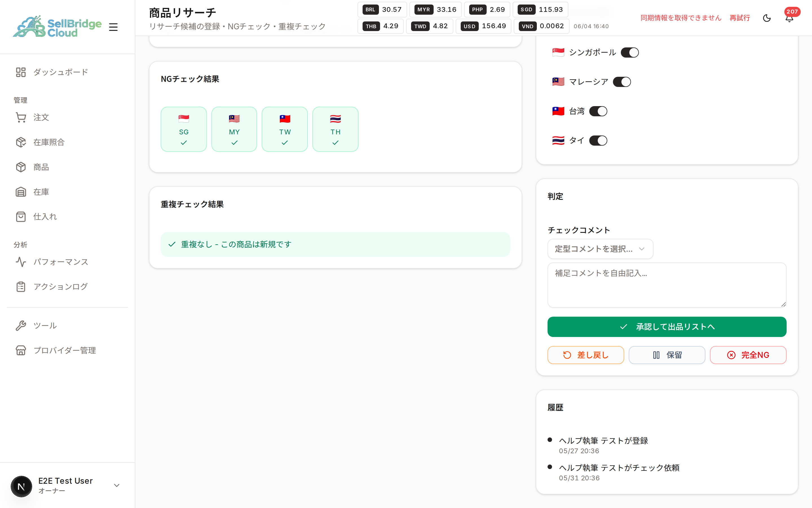The width and height of the screenshot is (812, 508).
Task: Click the BRL 30.57 exchange rate chip
Action: point(382,10)
